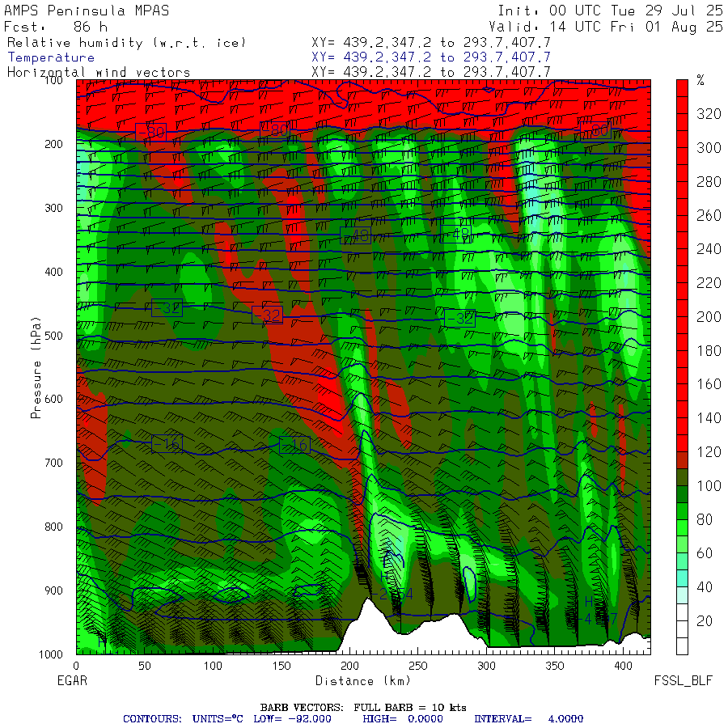Click the rightmost -80 temperature contour label

(x=595, y=129)
